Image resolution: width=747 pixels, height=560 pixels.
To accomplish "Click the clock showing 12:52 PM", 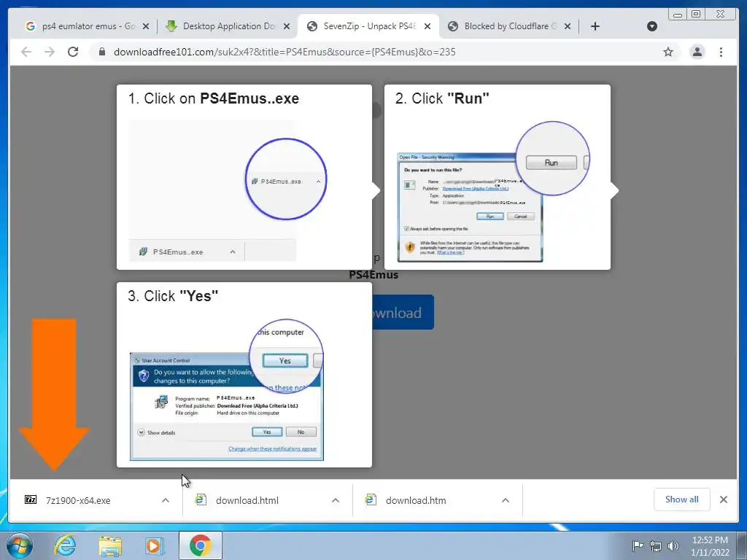I will [x=710, y=545].
